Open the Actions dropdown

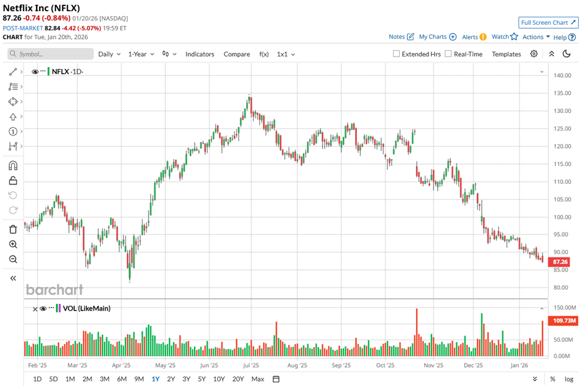(x=536, y=37)
